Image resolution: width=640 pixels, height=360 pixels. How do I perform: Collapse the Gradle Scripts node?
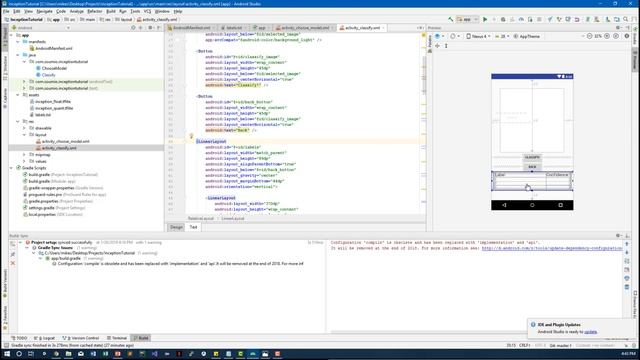click(11, 168)
